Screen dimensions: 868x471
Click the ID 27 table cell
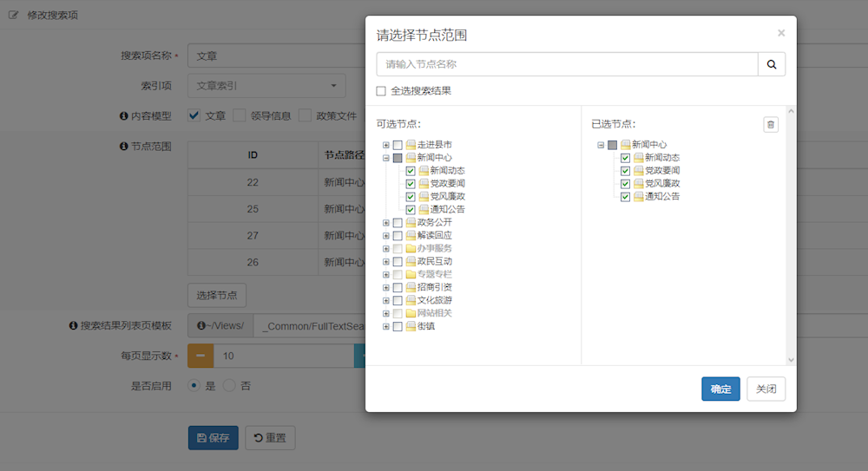253,236
